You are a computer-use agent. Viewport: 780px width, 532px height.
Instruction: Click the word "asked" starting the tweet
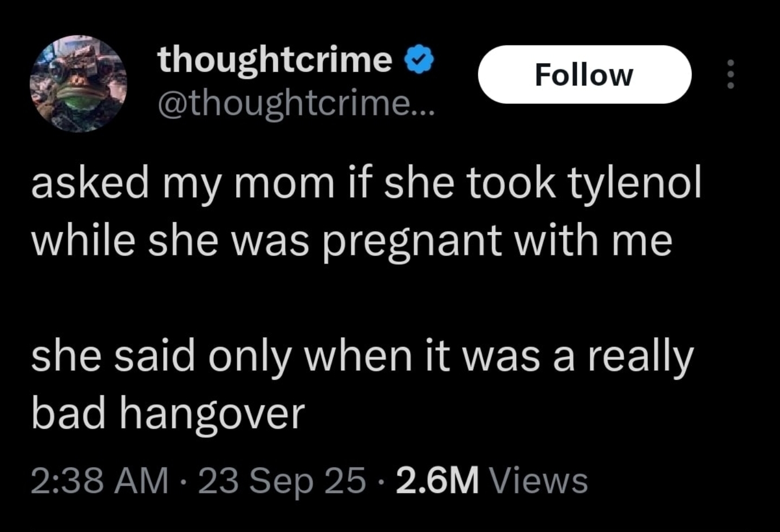click(x=90, y=183)
